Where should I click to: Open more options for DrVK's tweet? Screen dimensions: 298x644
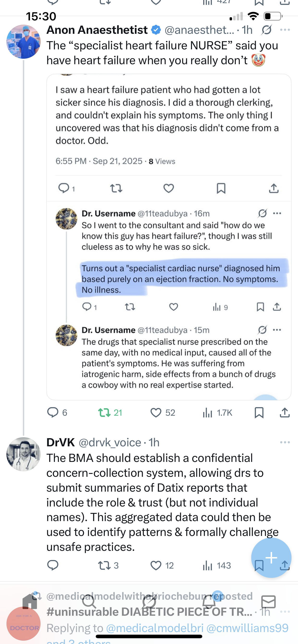(285, 443)
